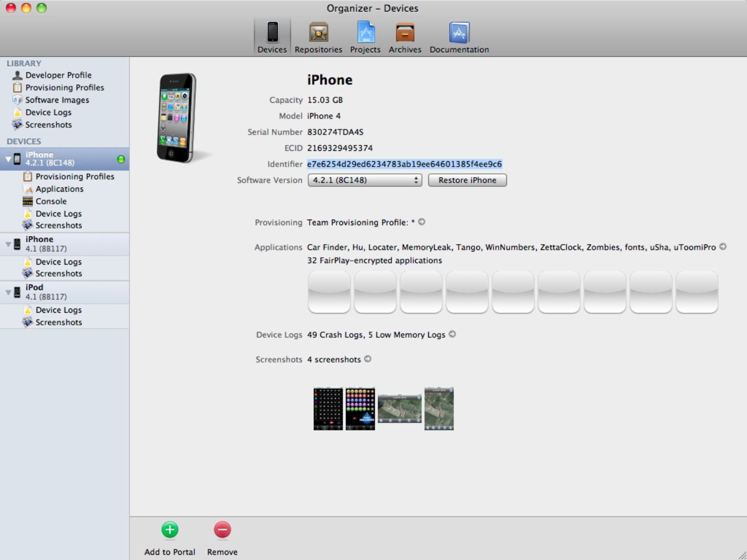747x560 pixels.
Task: Click the green status indicator on iPhone 4.2.1
Action: [x=121, y=159]
